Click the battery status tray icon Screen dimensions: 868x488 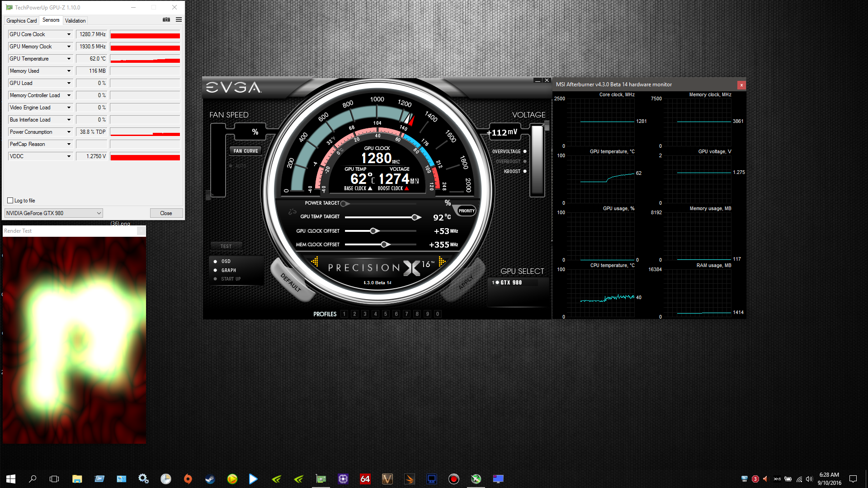pyautogui.click(x=788, y=479)
